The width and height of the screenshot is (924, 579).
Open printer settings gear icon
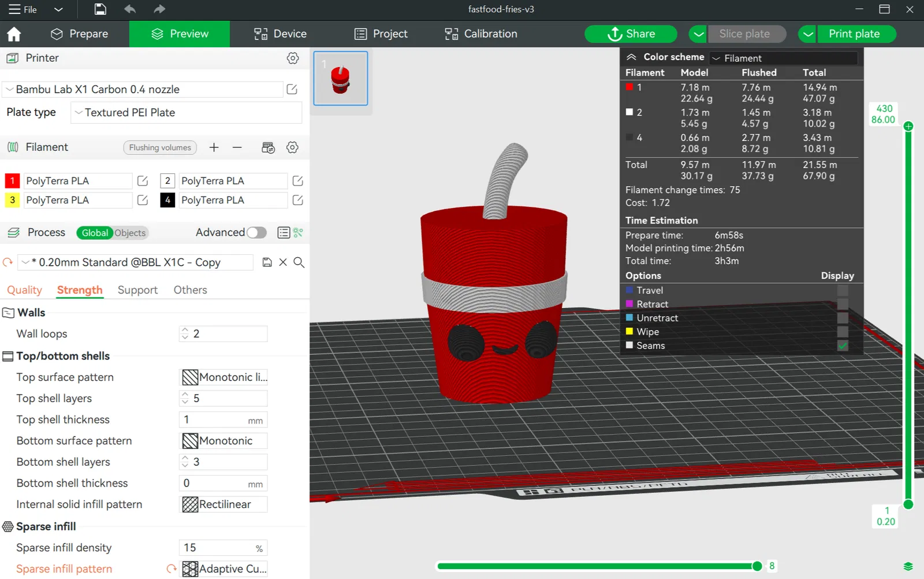293,58
